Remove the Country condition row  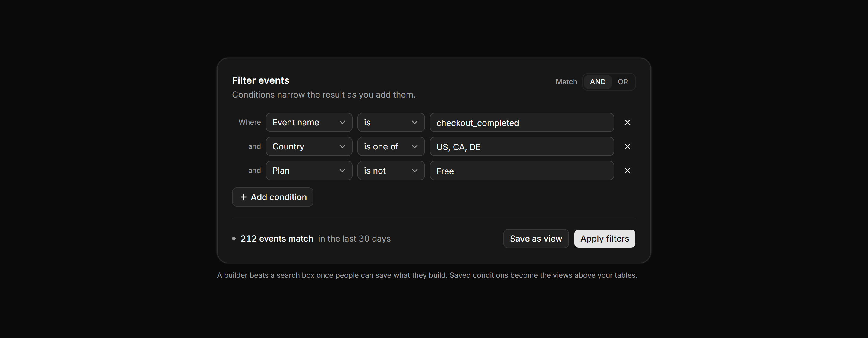627,146
